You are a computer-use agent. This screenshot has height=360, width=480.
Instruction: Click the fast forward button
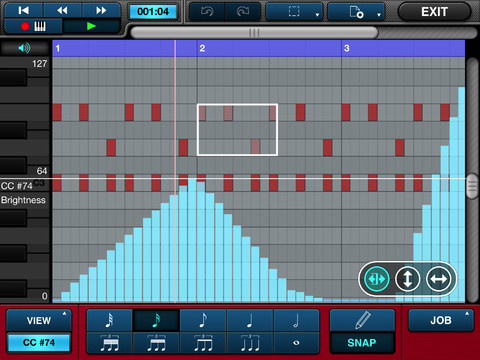(101, 10)
